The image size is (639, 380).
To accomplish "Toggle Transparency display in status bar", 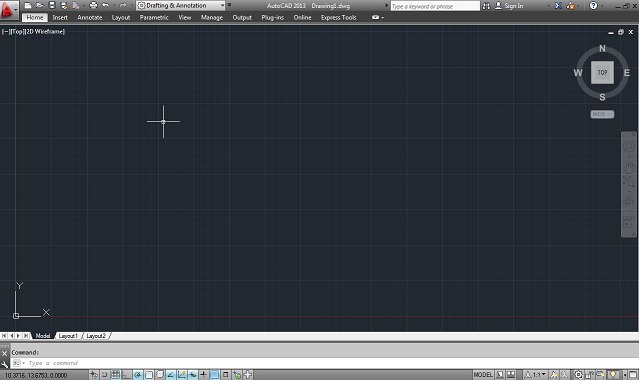I will coord(214,375).
